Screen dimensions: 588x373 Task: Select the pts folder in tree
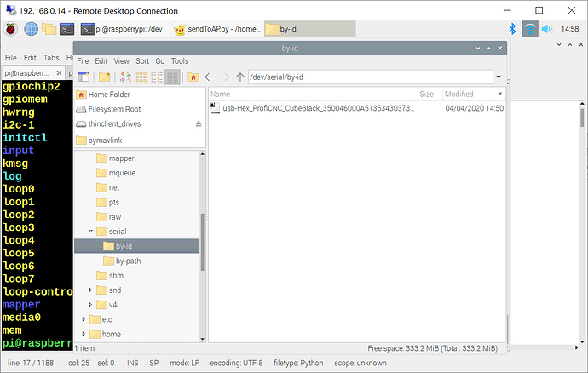(x=114, y=202)
